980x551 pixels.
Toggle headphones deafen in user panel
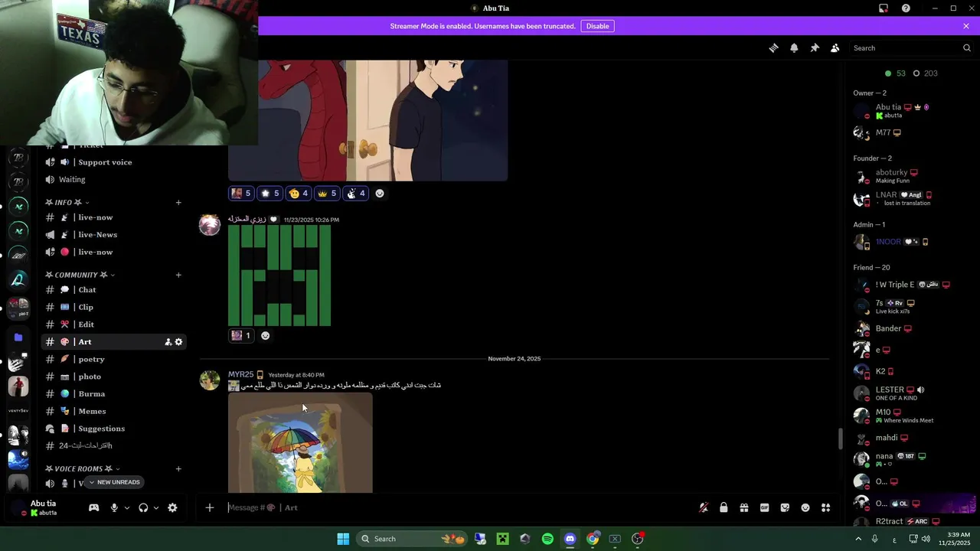click(x=143, y=507)
